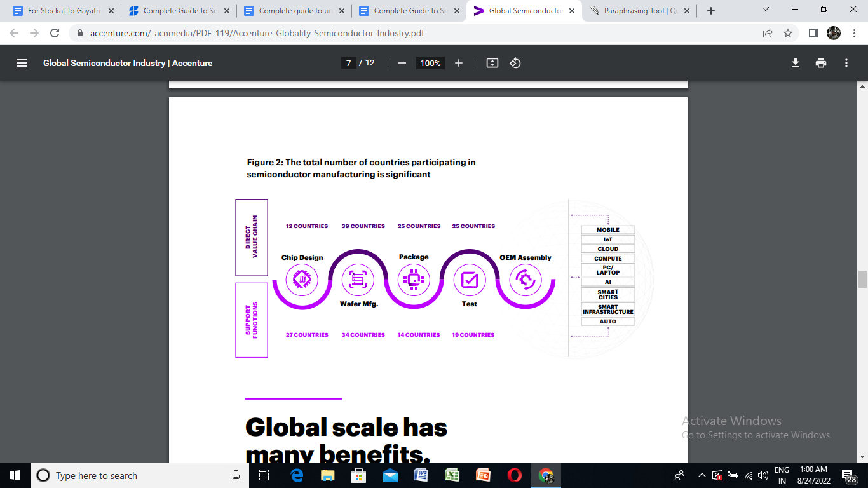868x488 pixels.
Task: Open the clock showing 1:00 AM
Action: (x=813, y=475)
